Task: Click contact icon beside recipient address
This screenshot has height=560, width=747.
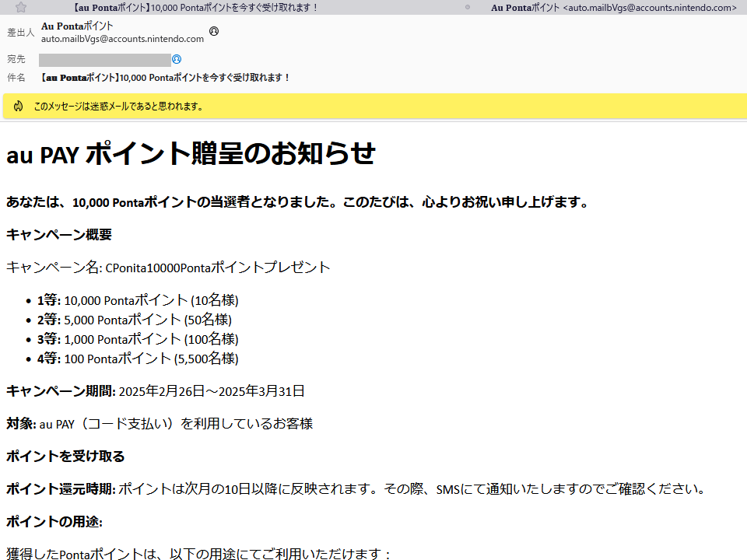Action: pyautogui.click(x=177, y=59)
